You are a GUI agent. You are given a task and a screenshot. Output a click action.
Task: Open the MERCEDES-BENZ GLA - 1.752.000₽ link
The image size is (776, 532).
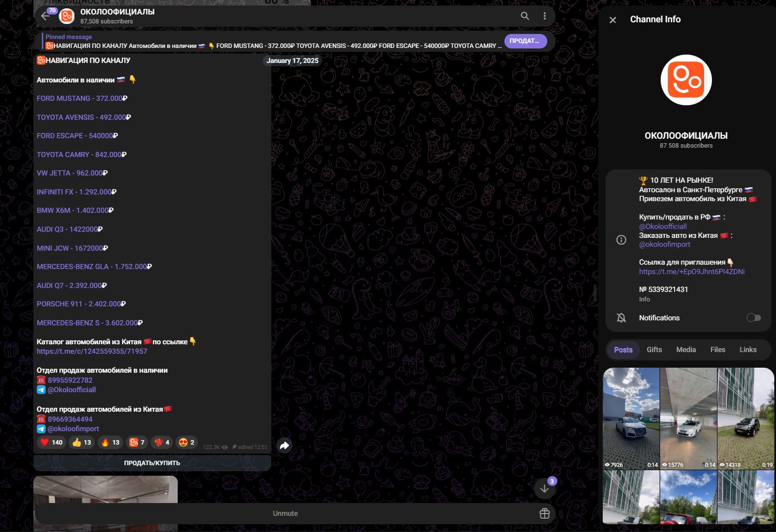94,267
